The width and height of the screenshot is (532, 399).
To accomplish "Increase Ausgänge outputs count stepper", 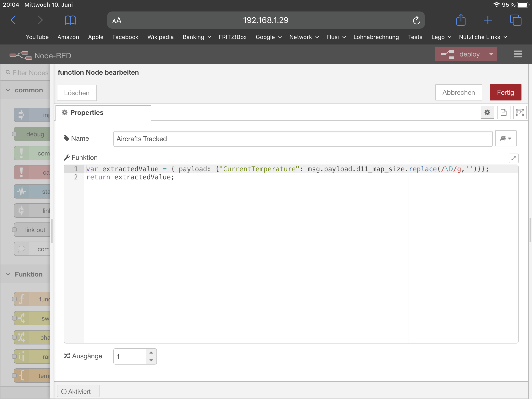I will 151,353.
